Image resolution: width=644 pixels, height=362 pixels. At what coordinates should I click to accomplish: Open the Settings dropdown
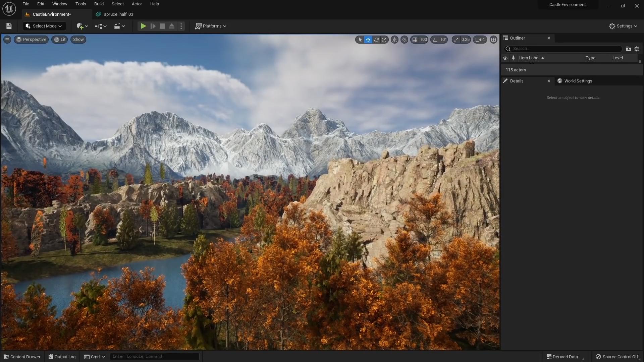[x=623, y=26]
